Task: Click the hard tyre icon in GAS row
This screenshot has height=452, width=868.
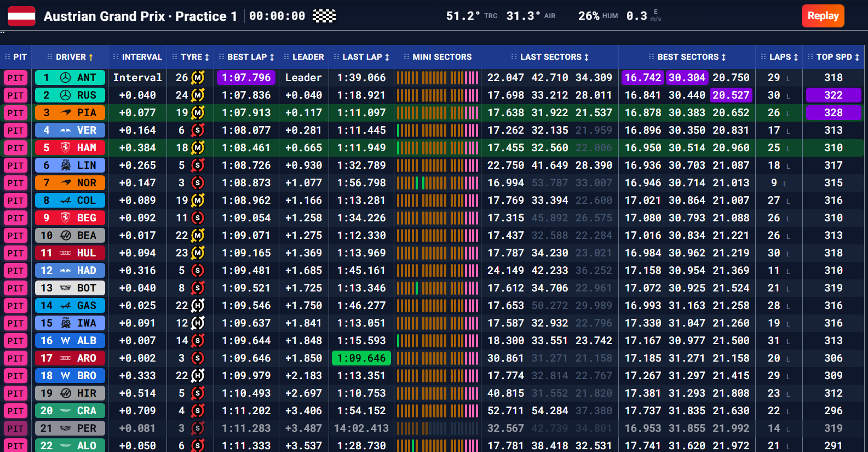Action: [198, 306]
